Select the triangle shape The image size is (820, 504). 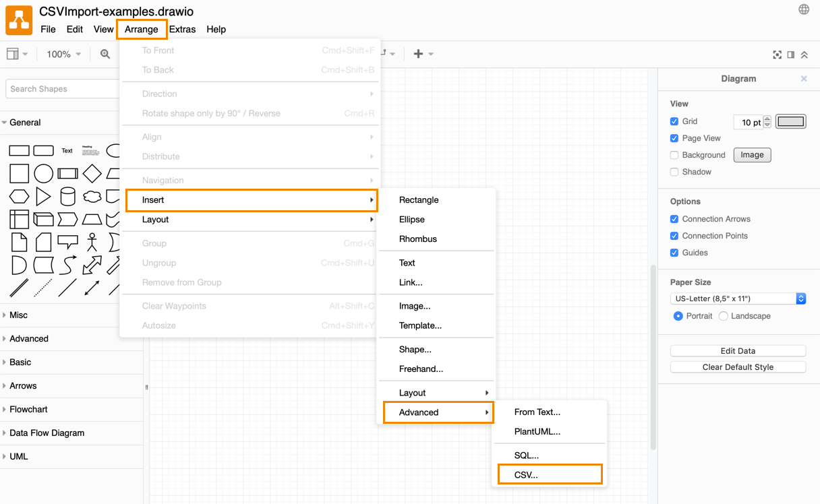tap(43, 197)
